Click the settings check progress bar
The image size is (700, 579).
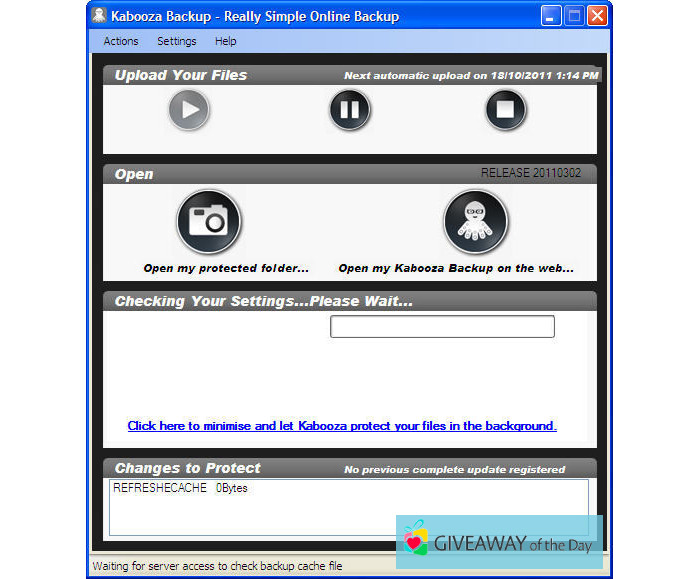(442, 327)
